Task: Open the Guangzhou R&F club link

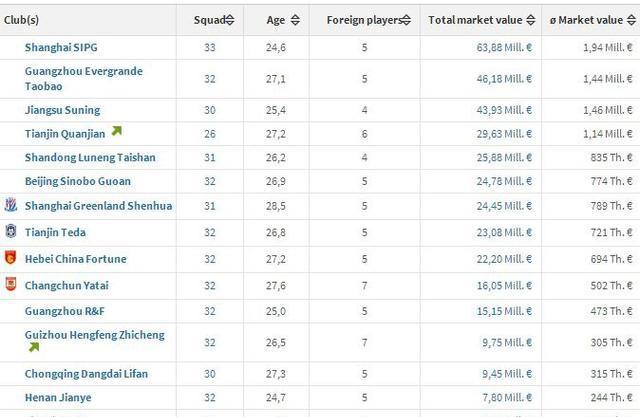Action: 64,311
